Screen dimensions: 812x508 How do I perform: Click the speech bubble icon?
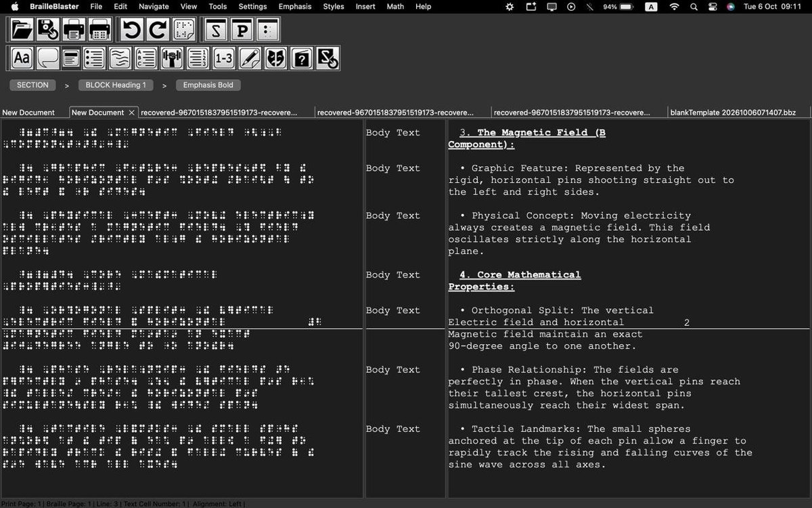47,58
